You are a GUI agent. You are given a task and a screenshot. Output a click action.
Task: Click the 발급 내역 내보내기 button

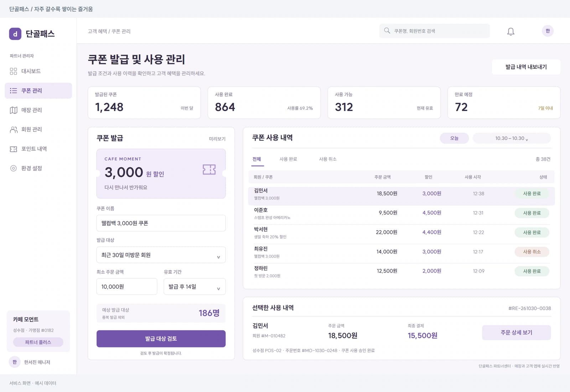pos(526,67)
